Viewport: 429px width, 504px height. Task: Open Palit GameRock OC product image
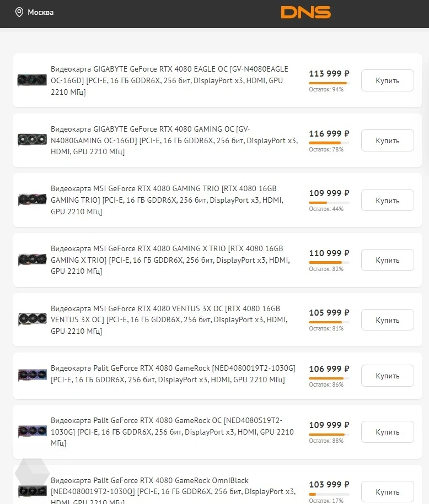(32, 431)
